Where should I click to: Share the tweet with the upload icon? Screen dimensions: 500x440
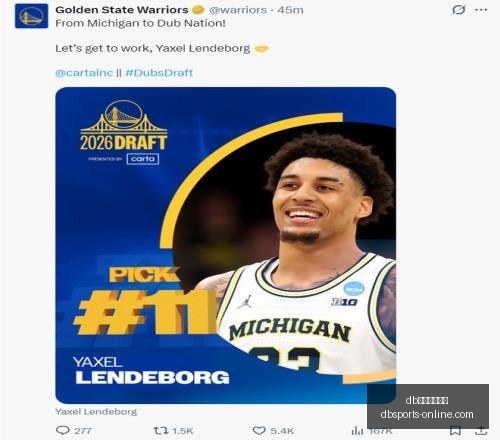coord(481,430)
